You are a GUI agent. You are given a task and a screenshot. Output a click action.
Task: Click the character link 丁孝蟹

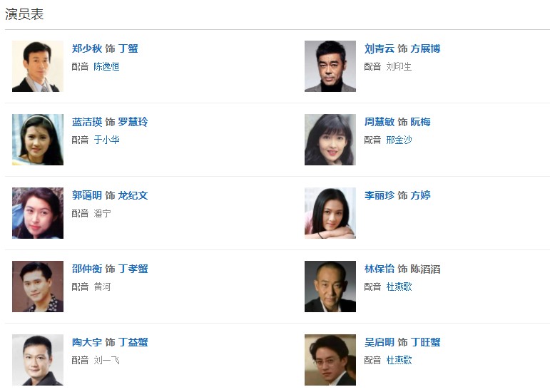pos(133,269)
